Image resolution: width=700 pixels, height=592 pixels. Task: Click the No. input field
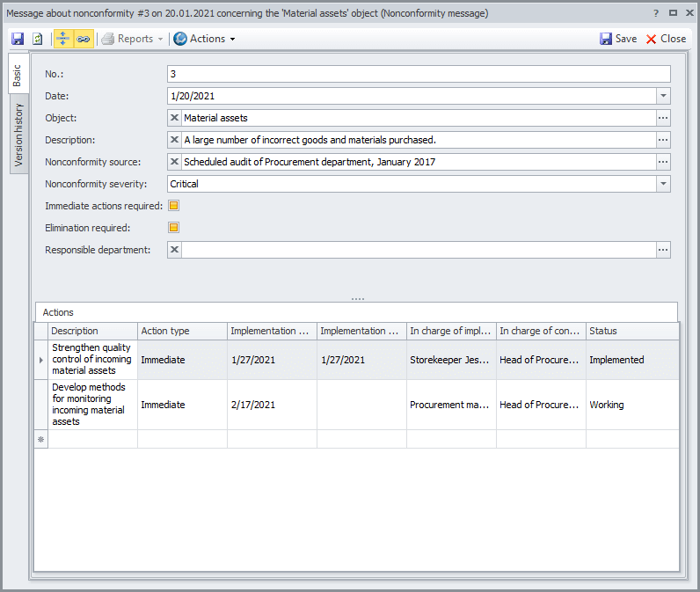click(419, 74)
